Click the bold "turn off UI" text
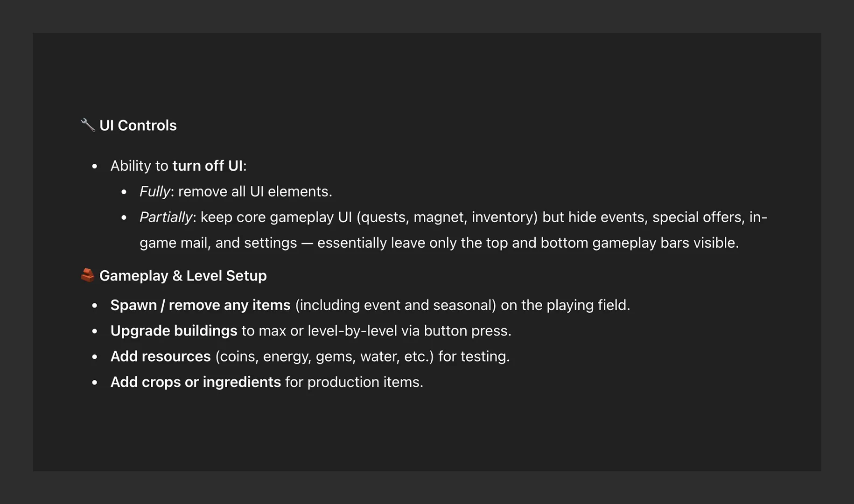The width and height of the screenshot is (854, 504). click(x=208, y=166)
